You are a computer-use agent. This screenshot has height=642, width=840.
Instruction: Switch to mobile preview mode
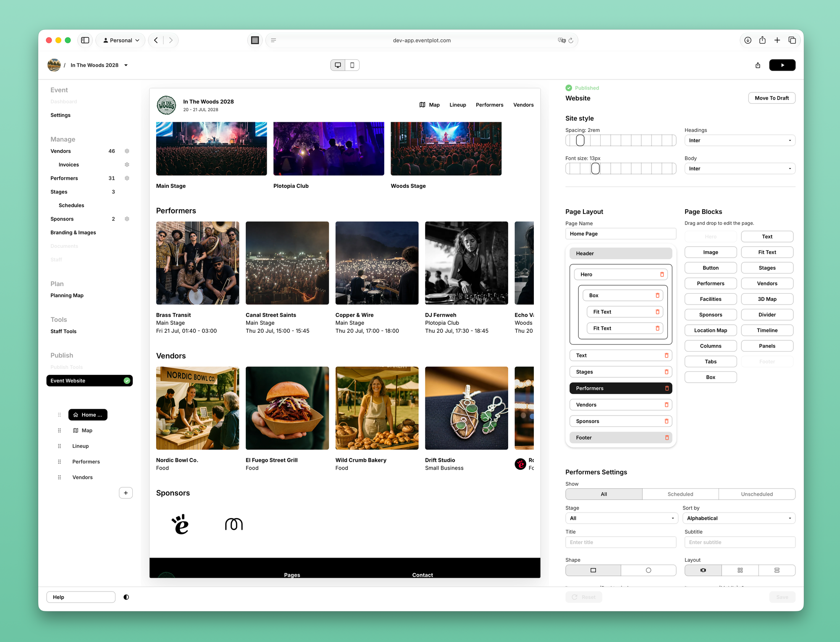click(352, 65)
